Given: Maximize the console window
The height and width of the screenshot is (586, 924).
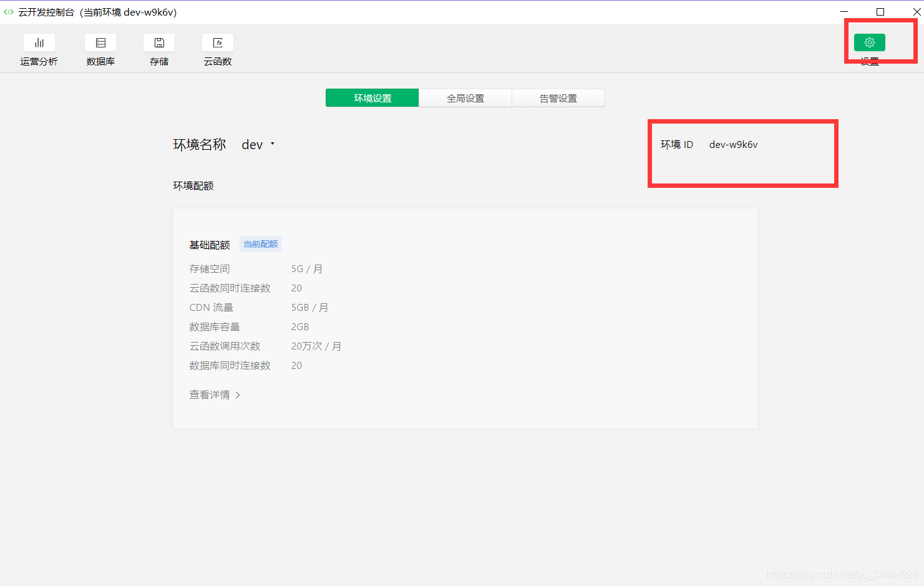Looking at the screenshot, I should pos(880,12).
